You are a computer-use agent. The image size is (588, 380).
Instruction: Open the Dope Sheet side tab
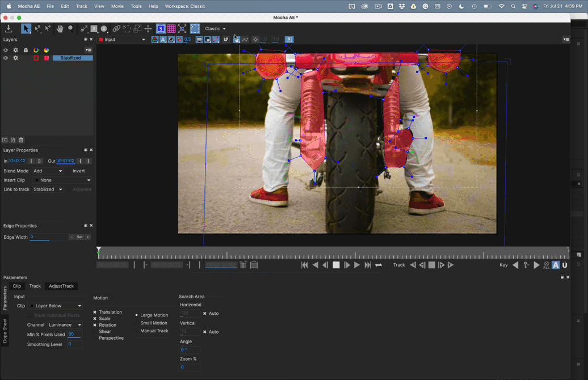(x=5, y=330)
